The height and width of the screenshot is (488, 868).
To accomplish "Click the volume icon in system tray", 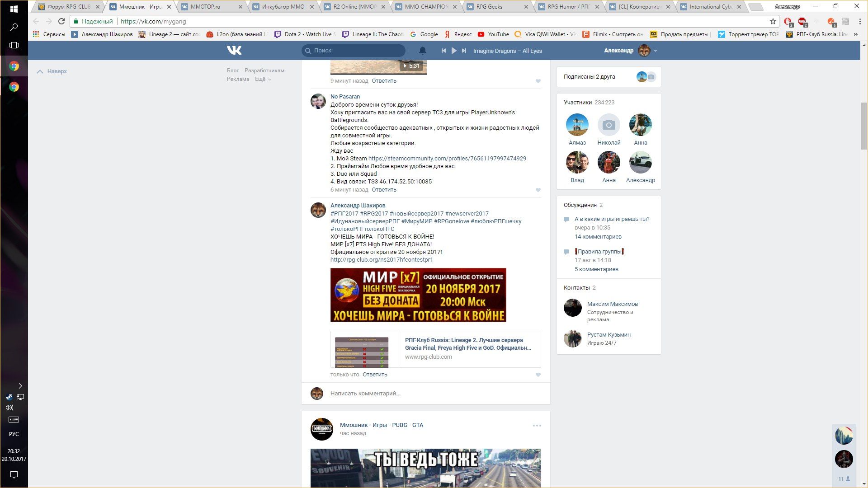I will coord(9,408).
